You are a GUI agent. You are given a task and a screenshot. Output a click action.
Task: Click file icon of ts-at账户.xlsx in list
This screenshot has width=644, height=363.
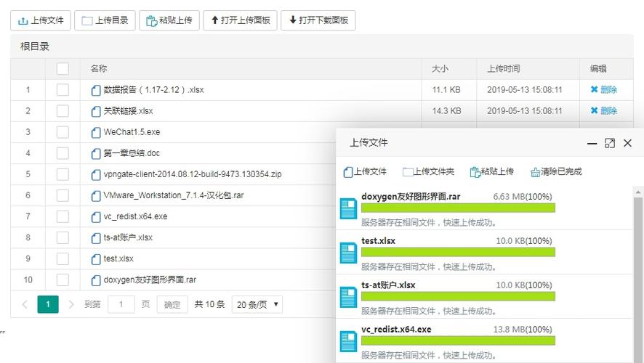(x=96, y=238)
